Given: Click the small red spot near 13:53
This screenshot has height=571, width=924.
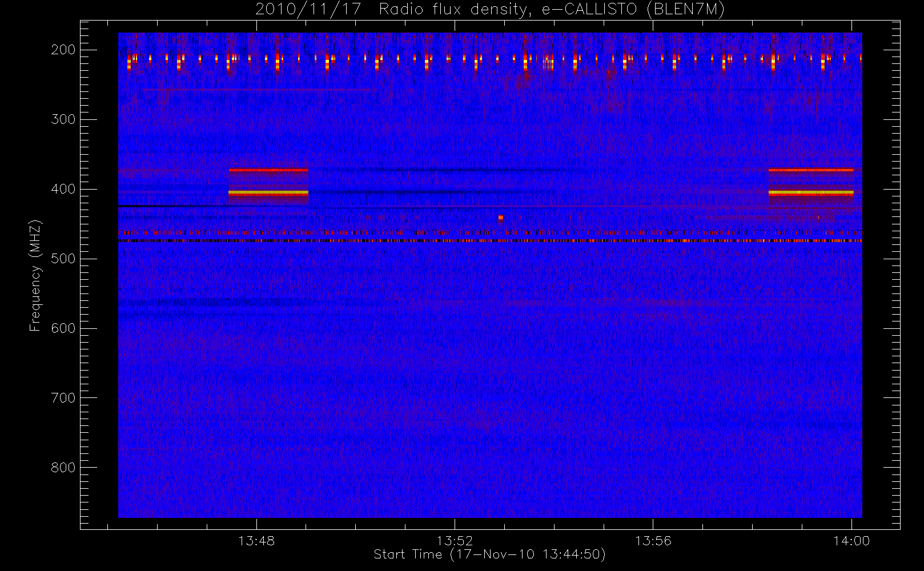Looking at the screenshot, I should point(501,218).
